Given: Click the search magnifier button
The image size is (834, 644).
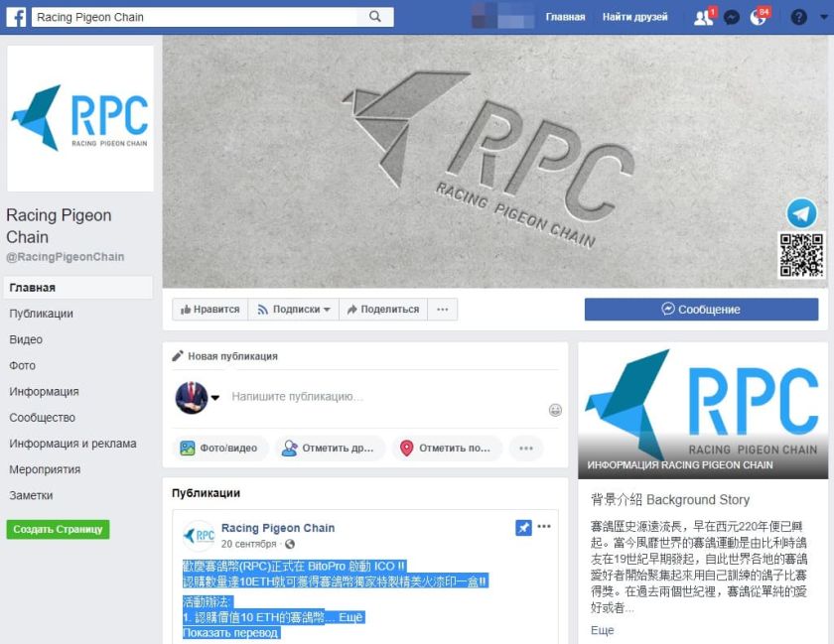Looking at the screenshot, I should coord(375,17).
